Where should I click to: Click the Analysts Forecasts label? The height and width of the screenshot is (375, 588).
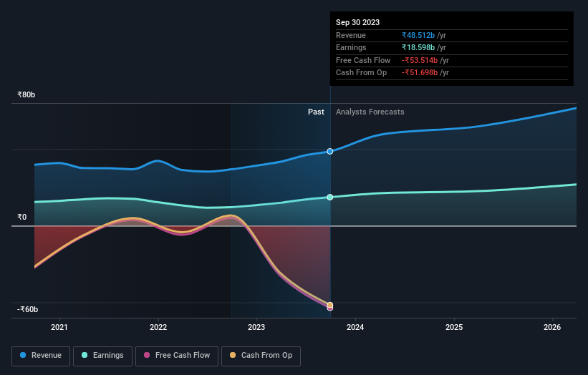370,112
